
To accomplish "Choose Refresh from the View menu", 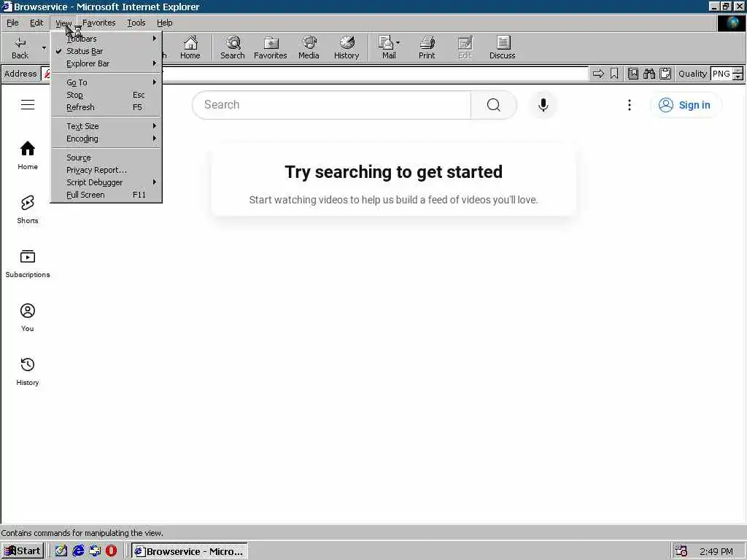I will point(107,107).
